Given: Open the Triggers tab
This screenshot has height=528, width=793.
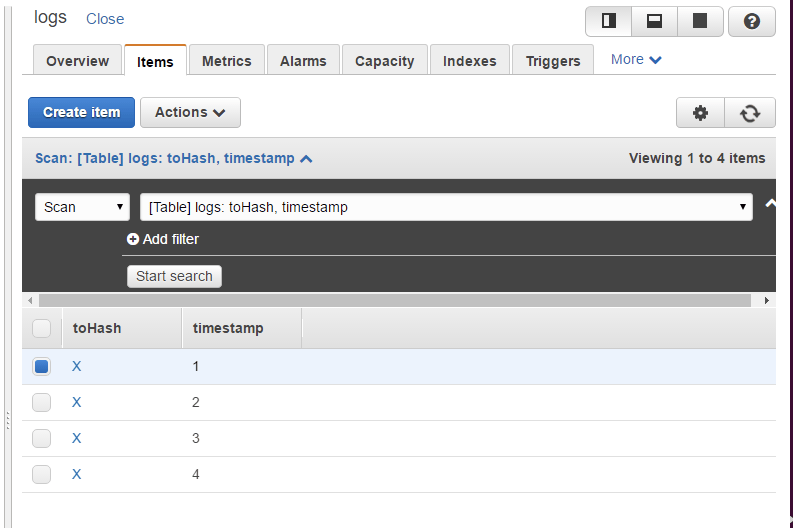Looking at the screenshot, I should [x=553, y=61].
